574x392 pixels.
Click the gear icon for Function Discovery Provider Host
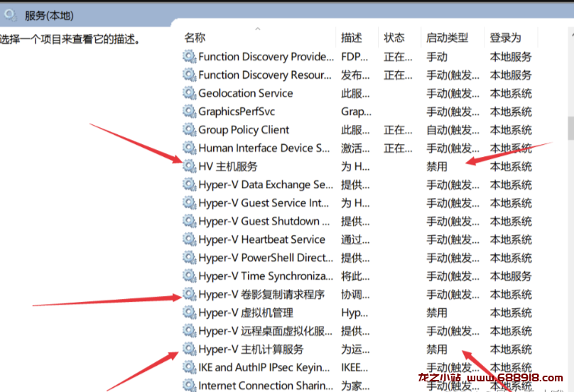[189, 57]
